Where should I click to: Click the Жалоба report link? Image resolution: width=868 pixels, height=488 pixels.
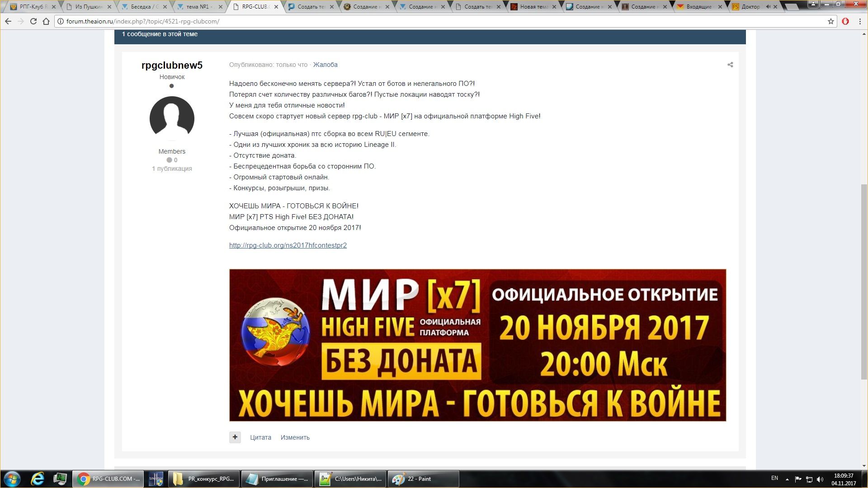tap(325, 65)
